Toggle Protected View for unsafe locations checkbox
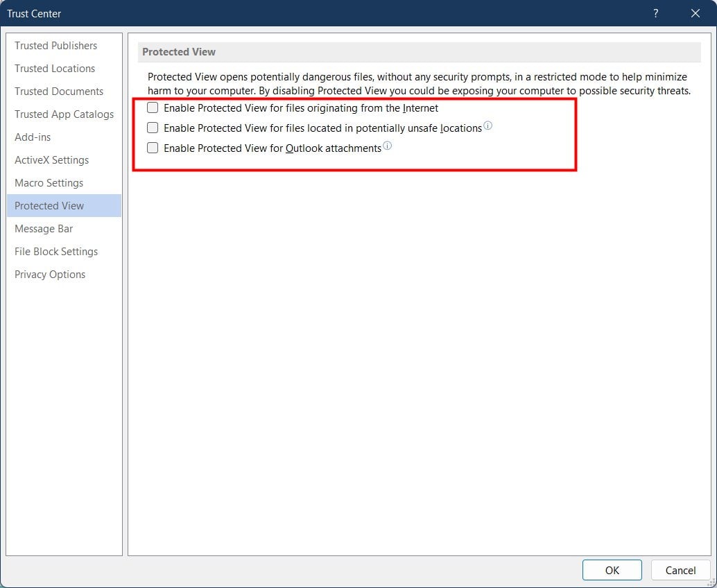The width and height of the screenshot is (717, 588). click(x=153, y=128)
